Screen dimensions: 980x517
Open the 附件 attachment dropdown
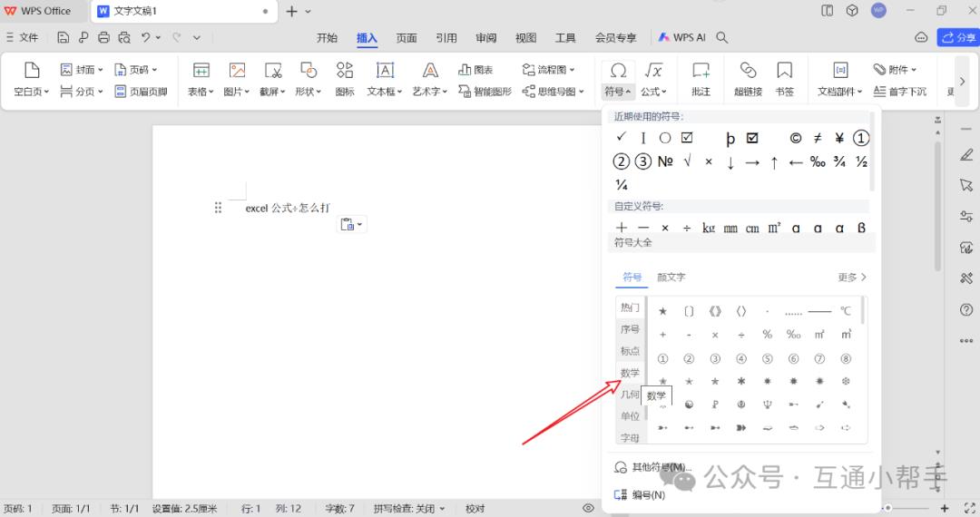(x=895, y=69)
